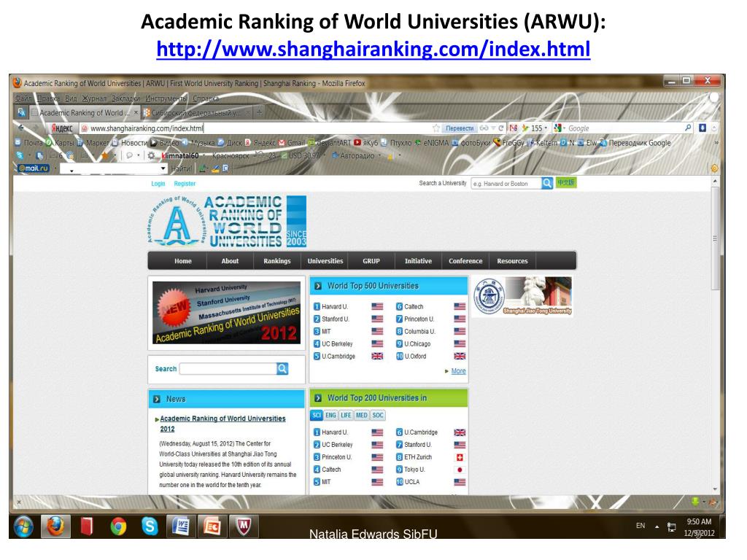Image resolution: width=747 pixels, height=560 pixels.
Task: Click the page vertical scrollbar thumb
Action: [715, 238]
